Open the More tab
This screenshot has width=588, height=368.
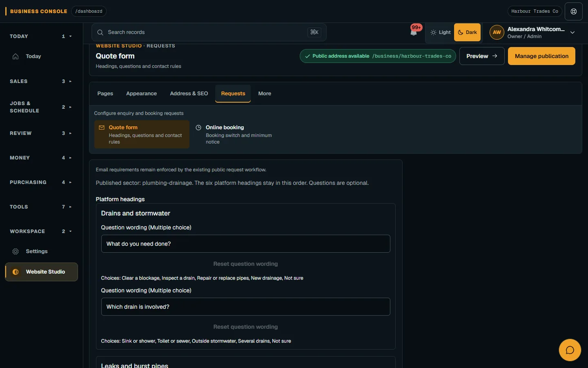265,94
